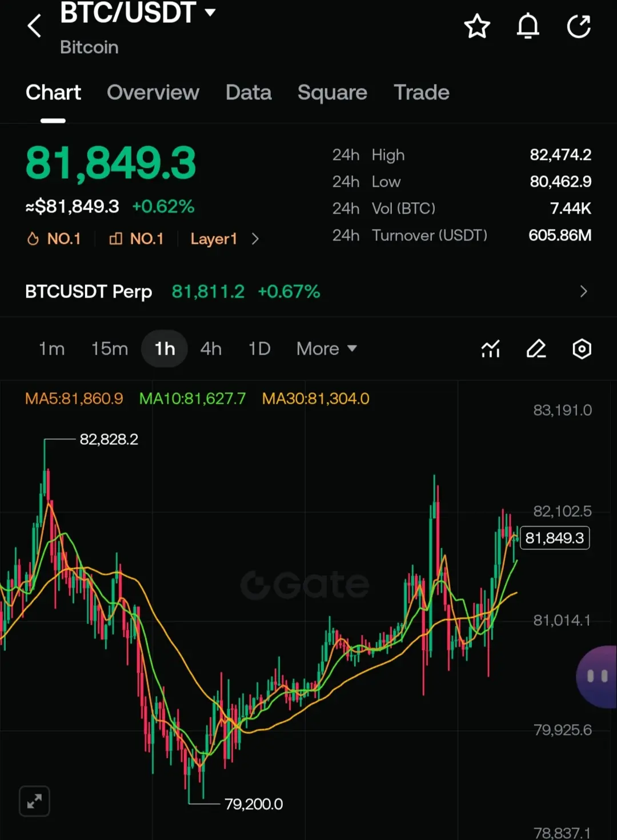Tap the 24h Low value 80,462.9
The image size is (617, 840).
pyautogui.click(x=560, y=182)
